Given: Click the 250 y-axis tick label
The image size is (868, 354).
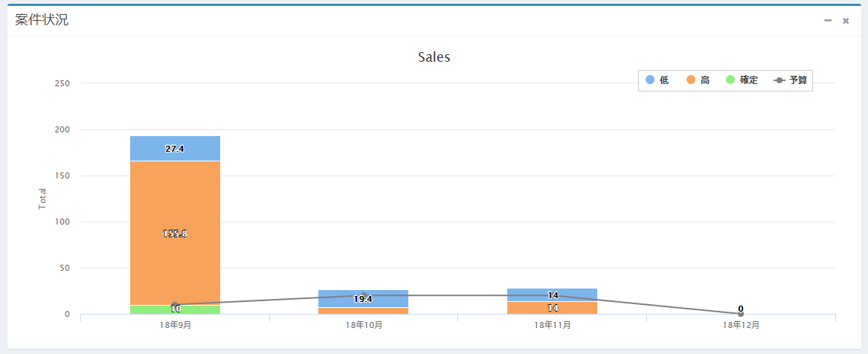Looking at the screenshot, I should click(62, 83).
